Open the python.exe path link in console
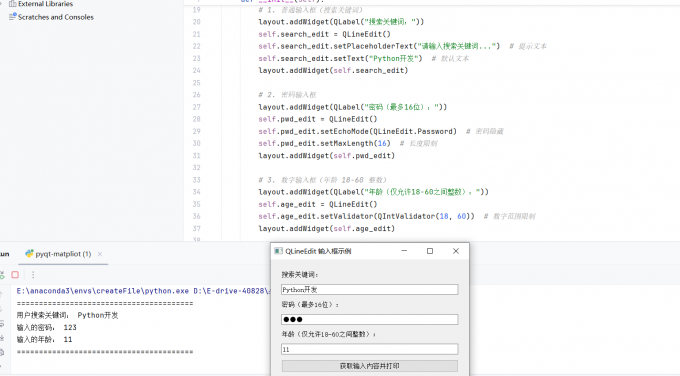This screenshot has width=680, height=376. pyautogui.click(x=103, y=291)
